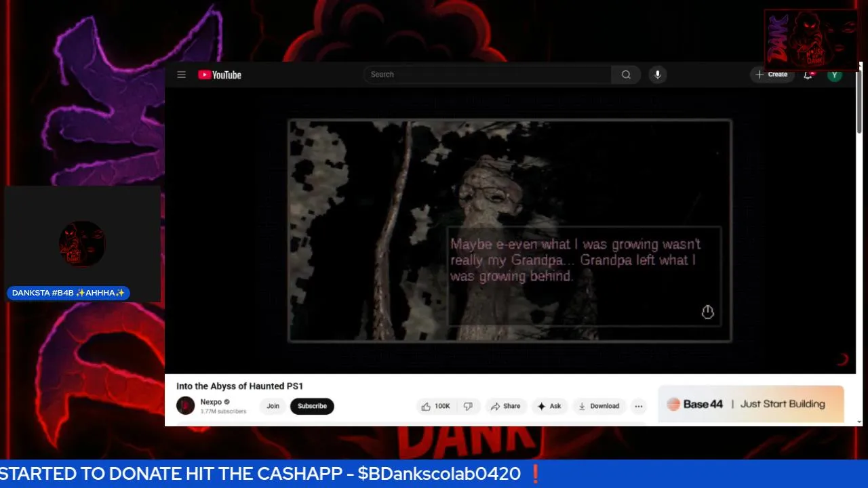Click the Dank streamer avatar in webcam box
868x488 pixels.
click(82, 243)
